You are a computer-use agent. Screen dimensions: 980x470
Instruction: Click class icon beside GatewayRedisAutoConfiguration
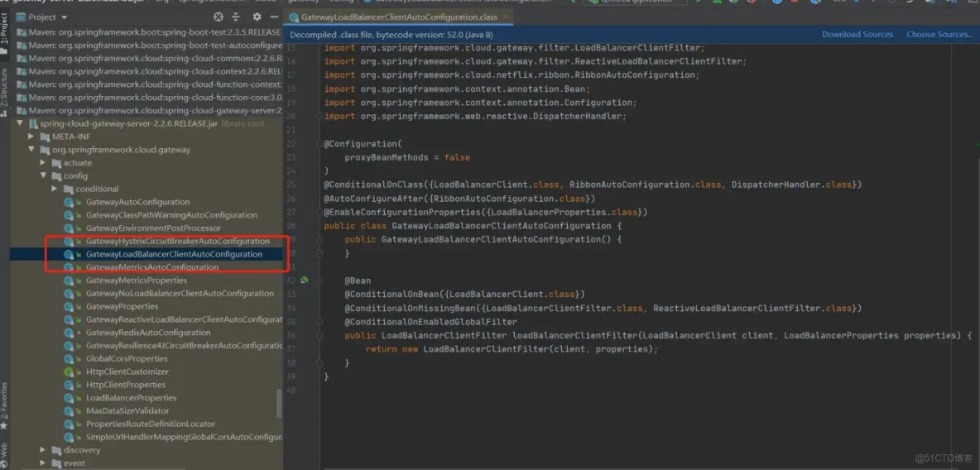(70, 333)
